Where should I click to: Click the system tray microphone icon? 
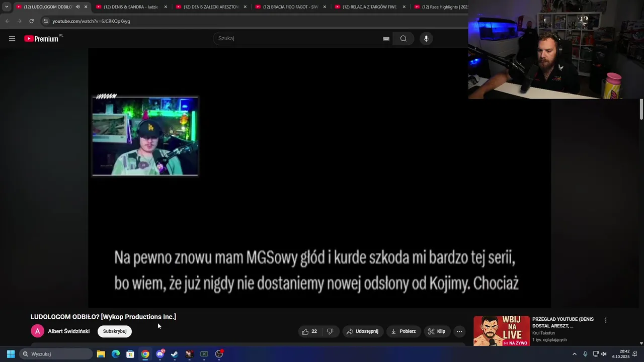pos(585,354)
